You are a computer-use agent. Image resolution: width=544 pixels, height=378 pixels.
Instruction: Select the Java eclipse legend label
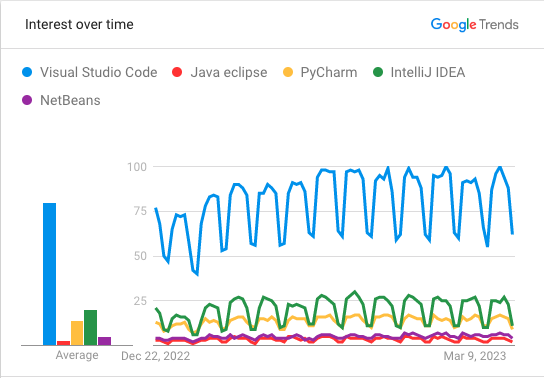[229, 72]
